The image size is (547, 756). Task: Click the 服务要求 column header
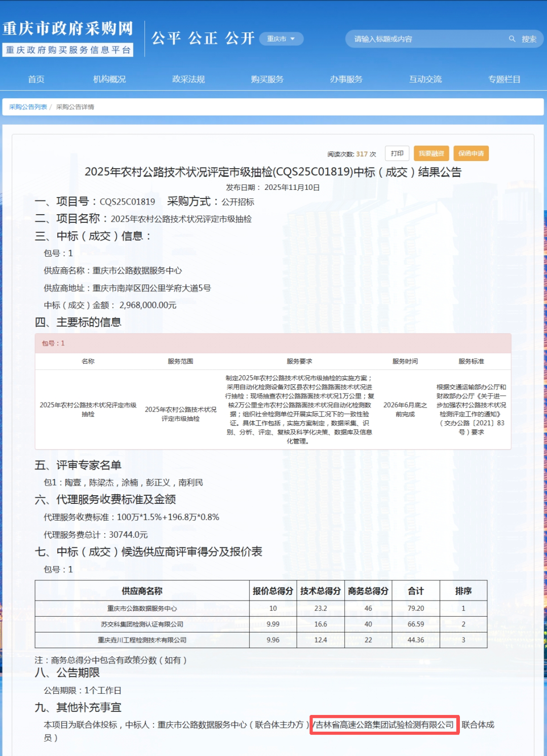pyautogui.click(x=299, y=361)
